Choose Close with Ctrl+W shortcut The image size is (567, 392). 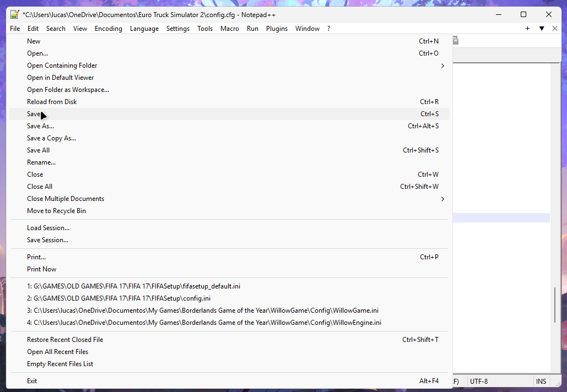tap(230, 175)
